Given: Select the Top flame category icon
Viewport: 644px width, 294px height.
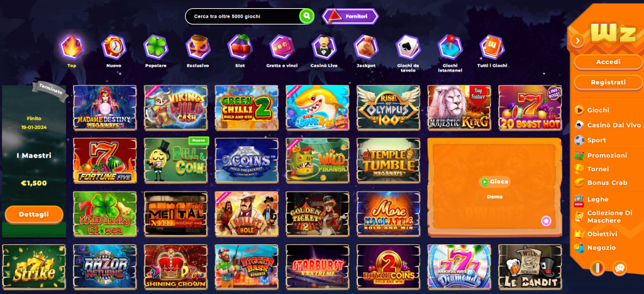Looking at the screenshot, I should click(72, 46).
